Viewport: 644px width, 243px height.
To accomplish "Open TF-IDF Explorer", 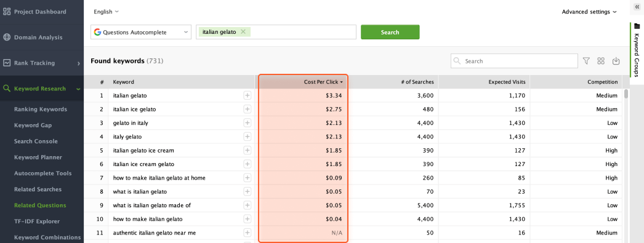I will tap(37, 221).
